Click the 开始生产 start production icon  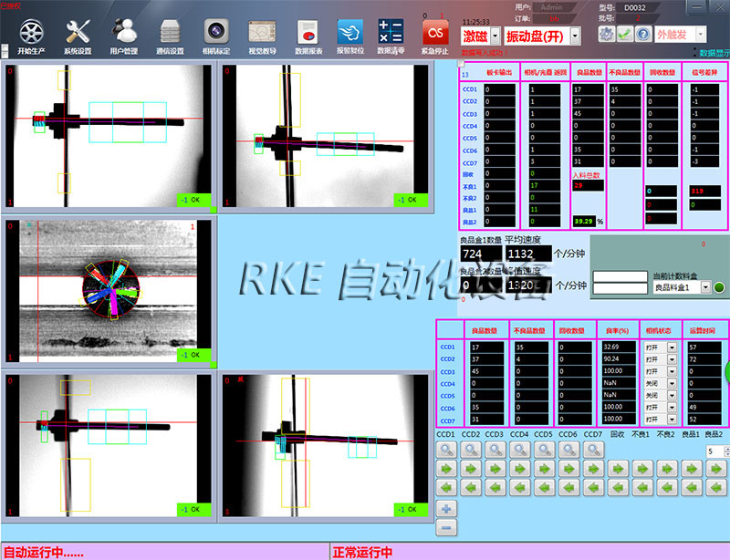pos(31,34)
